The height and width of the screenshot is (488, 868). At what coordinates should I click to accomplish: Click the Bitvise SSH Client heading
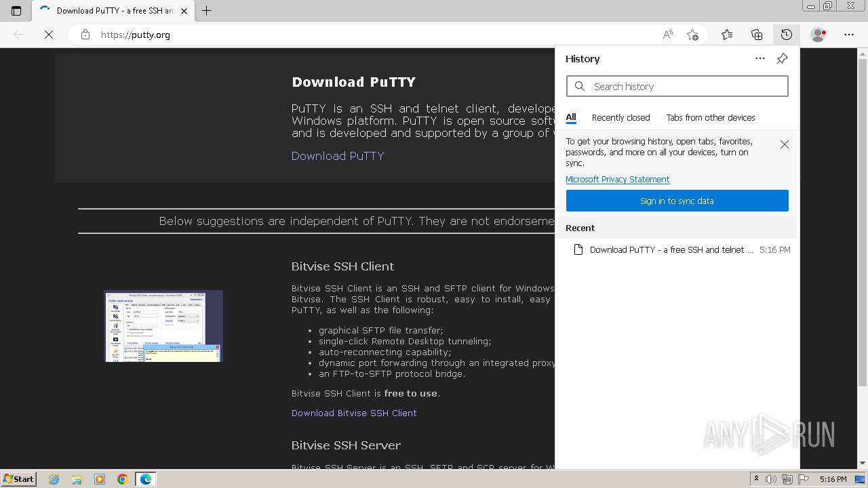tap(342, 266)
